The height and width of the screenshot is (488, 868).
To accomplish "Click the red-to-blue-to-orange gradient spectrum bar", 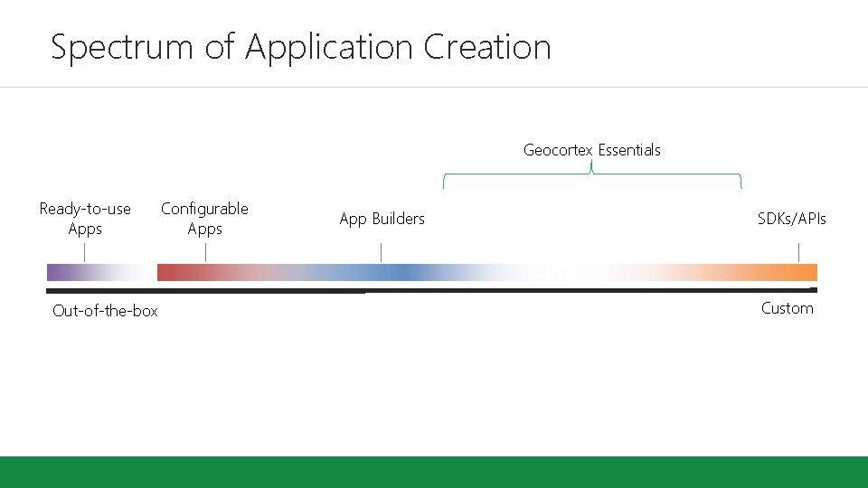I will tap(487, 272).
